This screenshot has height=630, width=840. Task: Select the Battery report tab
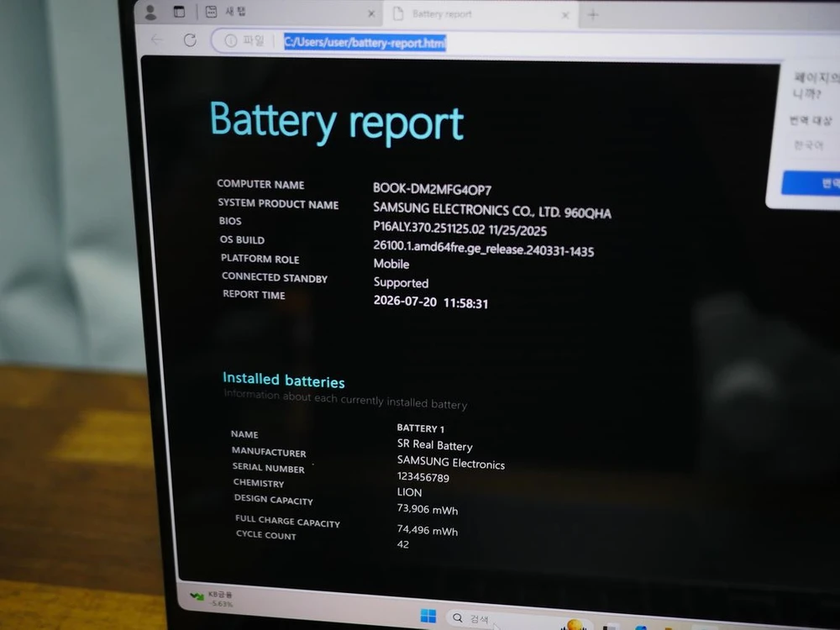(x=480, y=14)
